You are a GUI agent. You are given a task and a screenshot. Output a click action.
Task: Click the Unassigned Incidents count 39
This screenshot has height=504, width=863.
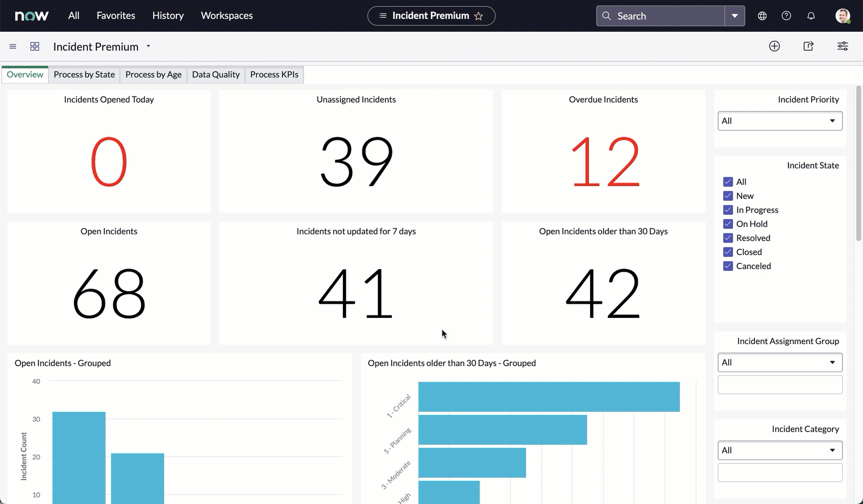click(x=356, y=162)
